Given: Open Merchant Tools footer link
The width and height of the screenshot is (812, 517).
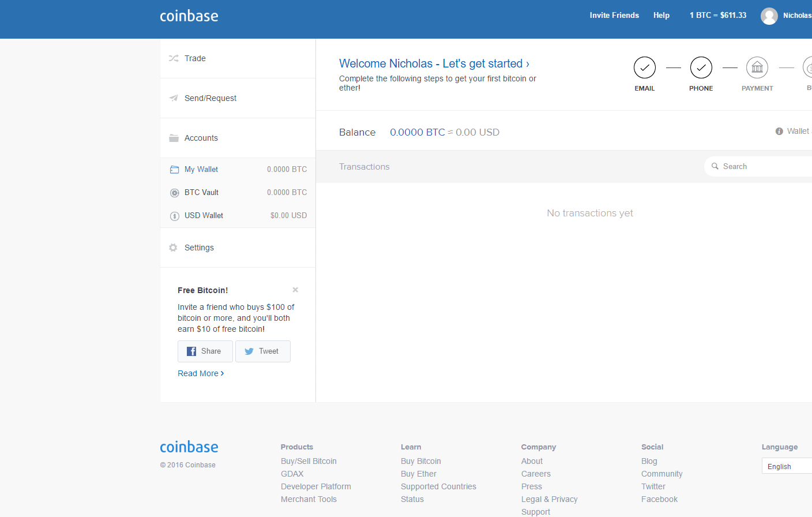Looking at the screenshot, I should click(x=309, y=499).
